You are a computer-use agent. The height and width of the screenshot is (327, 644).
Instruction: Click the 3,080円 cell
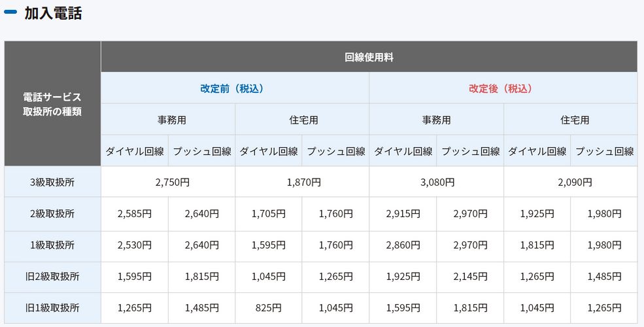[x=437, y=182]
